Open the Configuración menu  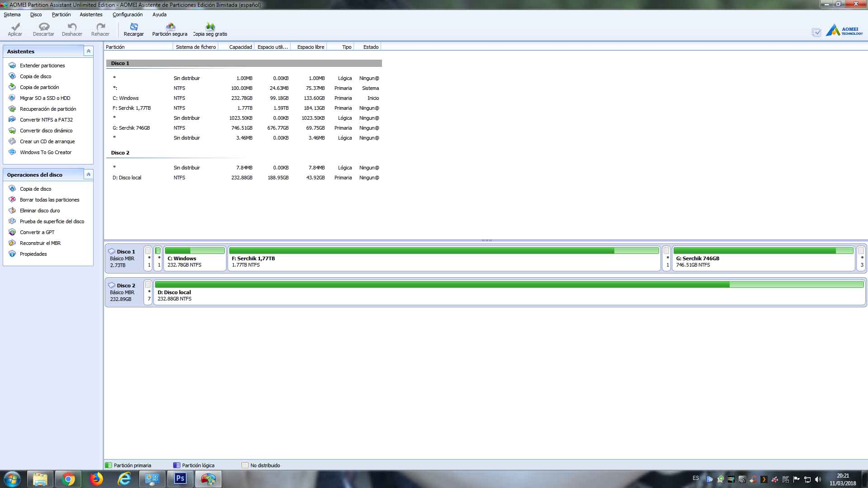point(127,14)
